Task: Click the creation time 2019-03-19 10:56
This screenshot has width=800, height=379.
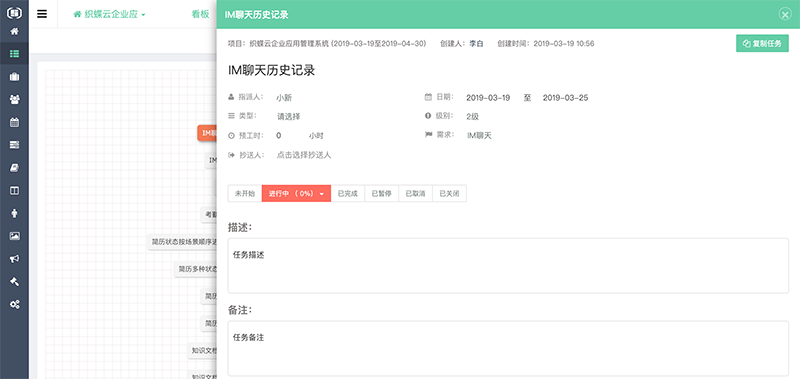Action: point(564,44)
